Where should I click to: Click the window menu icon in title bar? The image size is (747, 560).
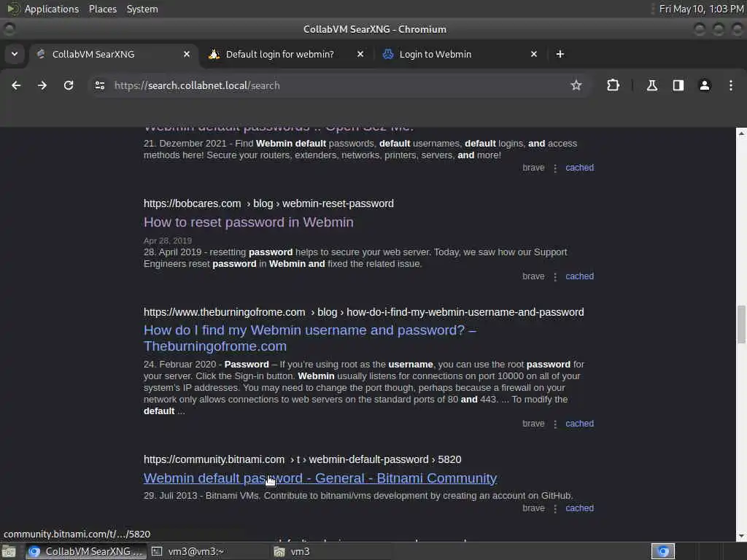click(x=9, y=29)
